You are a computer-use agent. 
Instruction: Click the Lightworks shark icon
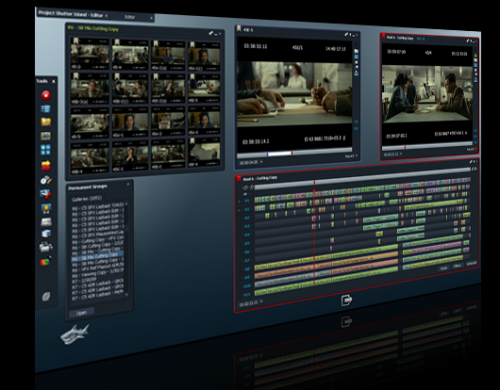click(75, 334)
